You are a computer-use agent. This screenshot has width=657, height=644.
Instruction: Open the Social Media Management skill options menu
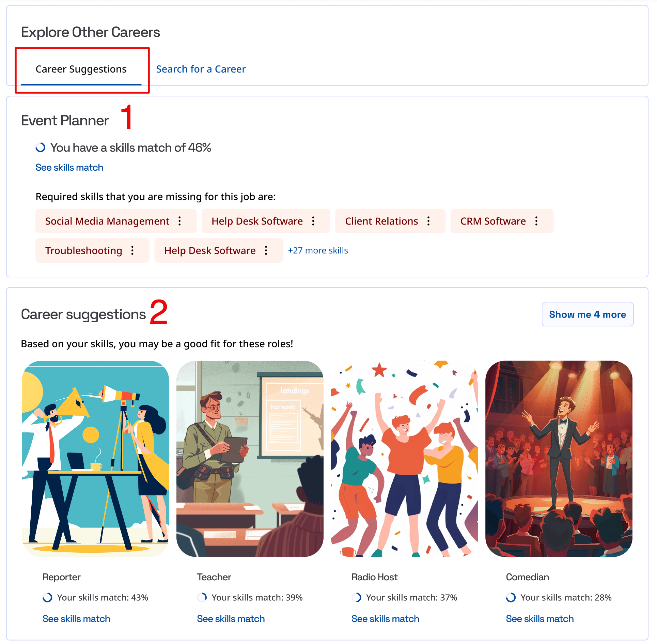(x=180, y=221)
